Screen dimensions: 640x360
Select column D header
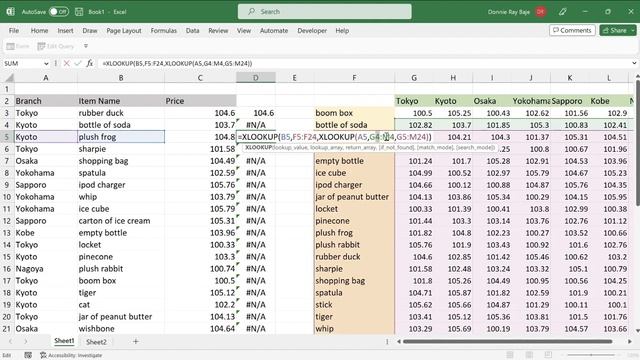point(256,78)
